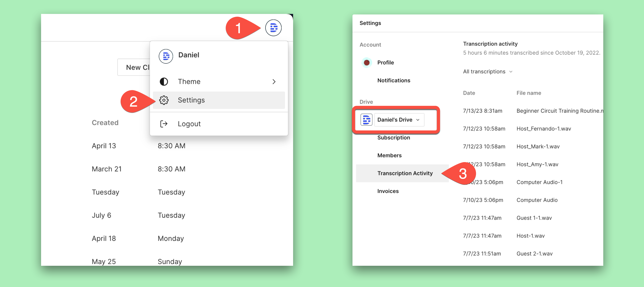Open the All transcriptions filter dropdown
This screenshot has width=644, height=287.
tap(488, 71)
